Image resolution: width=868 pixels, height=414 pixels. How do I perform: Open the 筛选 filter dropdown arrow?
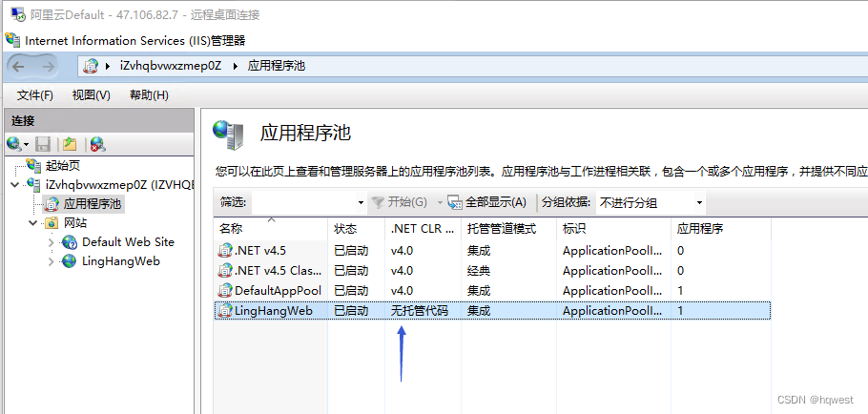pyautogui.click(x=361, y=203)
